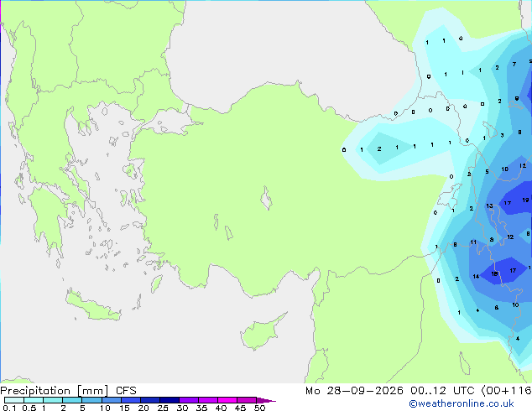Click the '25' legend scale label

tap(163, 408)
